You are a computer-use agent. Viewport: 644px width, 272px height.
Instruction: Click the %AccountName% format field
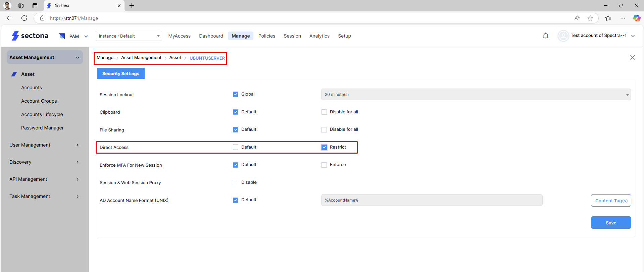pos(432,200)
